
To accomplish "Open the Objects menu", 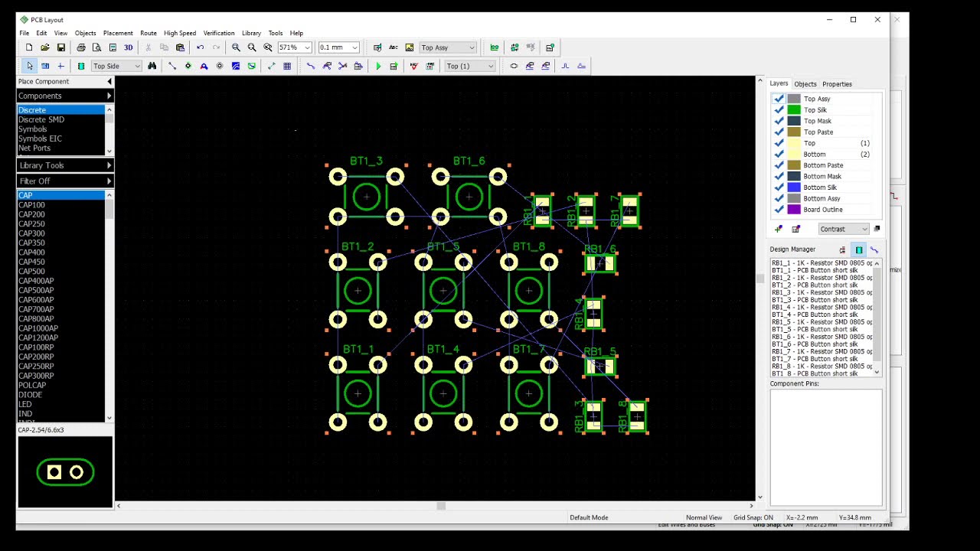I will (x=85, y=33).
